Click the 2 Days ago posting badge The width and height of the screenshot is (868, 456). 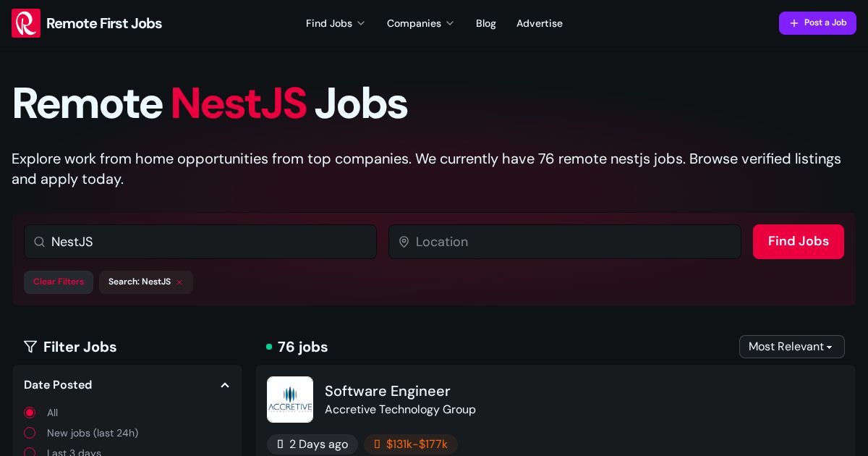click(312, 444)
